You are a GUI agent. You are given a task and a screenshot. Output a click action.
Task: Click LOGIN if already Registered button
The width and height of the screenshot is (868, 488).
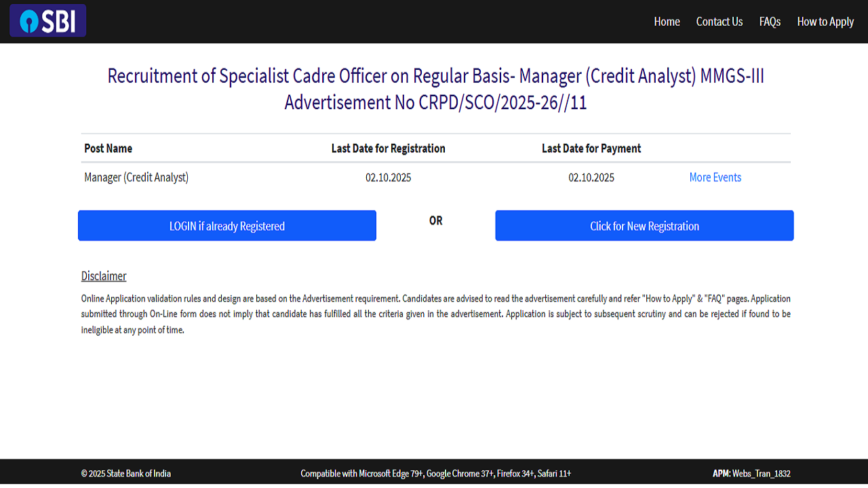[227, 226]
